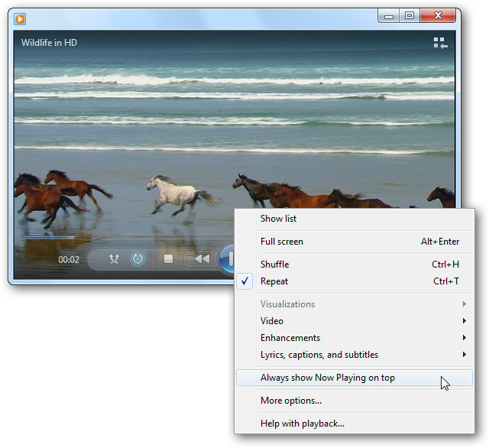
Task: Enable Always show Now Playing on top
Action: point(355,378)
